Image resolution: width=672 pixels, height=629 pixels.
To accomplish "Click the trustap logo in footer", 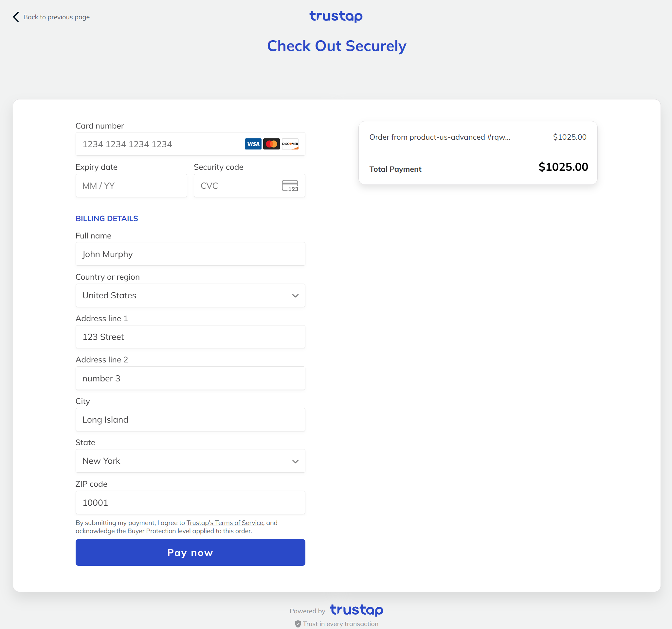I will click(x=356, y=610).
